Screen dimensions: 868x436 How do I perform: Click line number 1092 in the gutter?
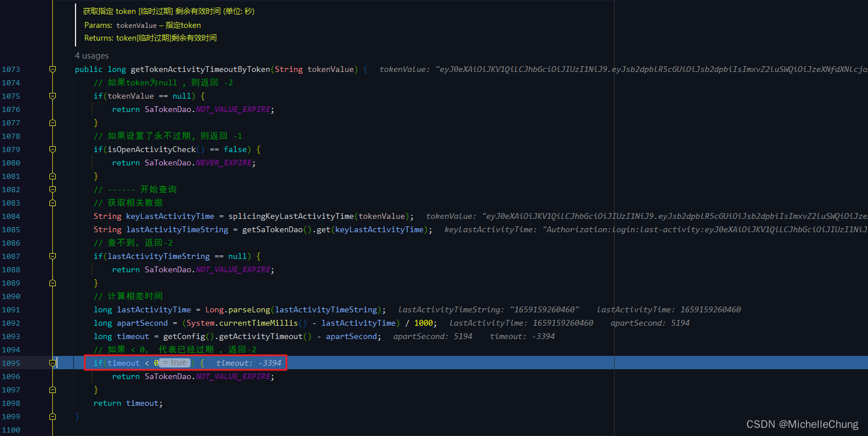point(10,323)
